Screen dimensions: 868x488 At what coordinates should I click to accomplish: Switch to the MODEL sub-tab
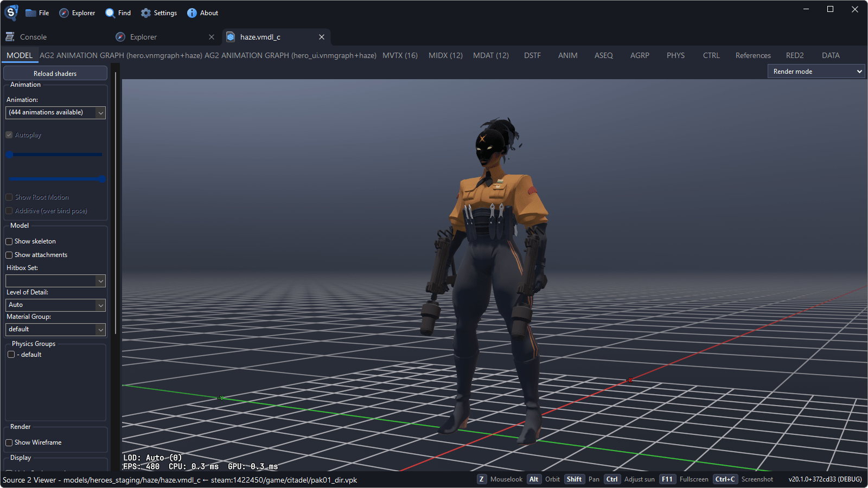tap(20, 55)
